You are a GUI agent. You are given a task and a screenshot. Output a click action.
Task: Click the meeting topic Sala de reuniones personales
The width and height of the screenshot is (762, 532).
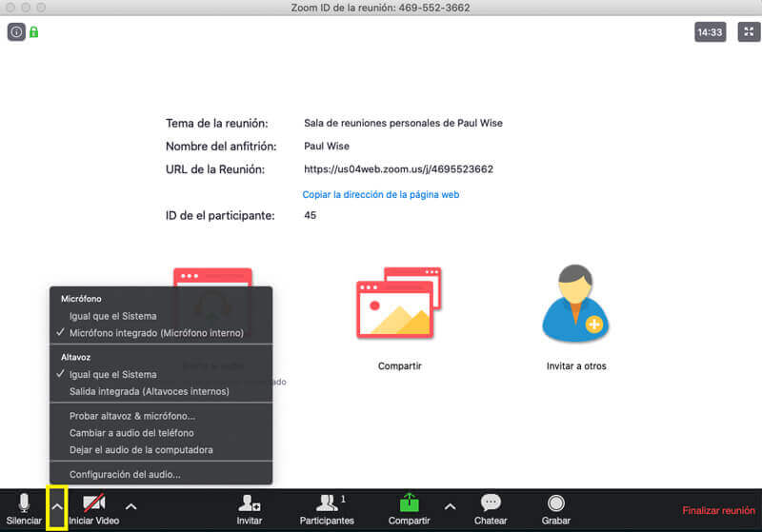403,123
